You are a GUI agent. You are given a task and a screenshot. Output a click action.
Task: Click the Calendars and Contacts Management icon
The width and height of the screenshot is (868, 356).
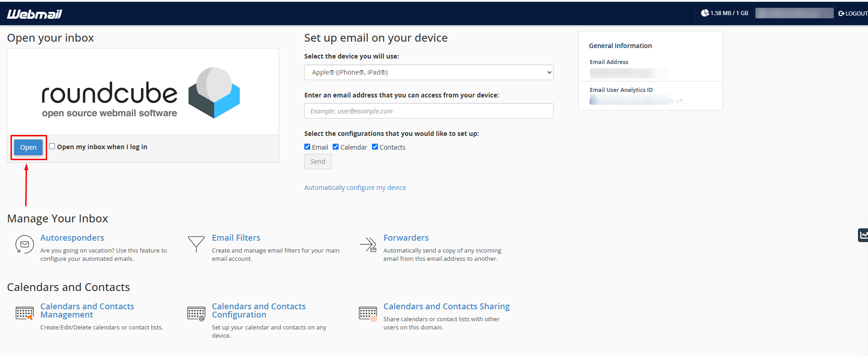click(24, 313)
